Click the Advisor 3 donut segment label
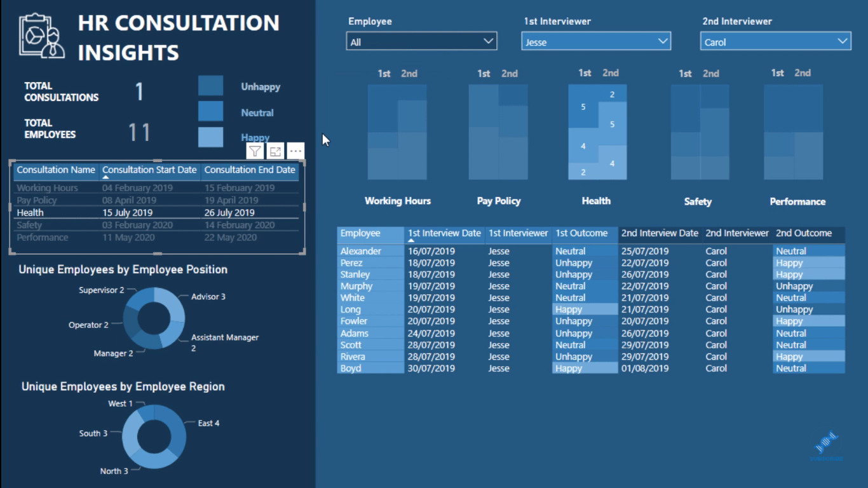 (x=208, y=297)
